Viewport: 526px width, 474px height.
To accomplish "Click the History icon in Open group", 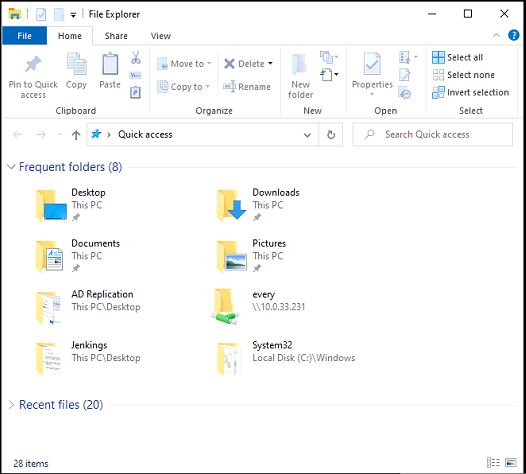I will [405, 93].
